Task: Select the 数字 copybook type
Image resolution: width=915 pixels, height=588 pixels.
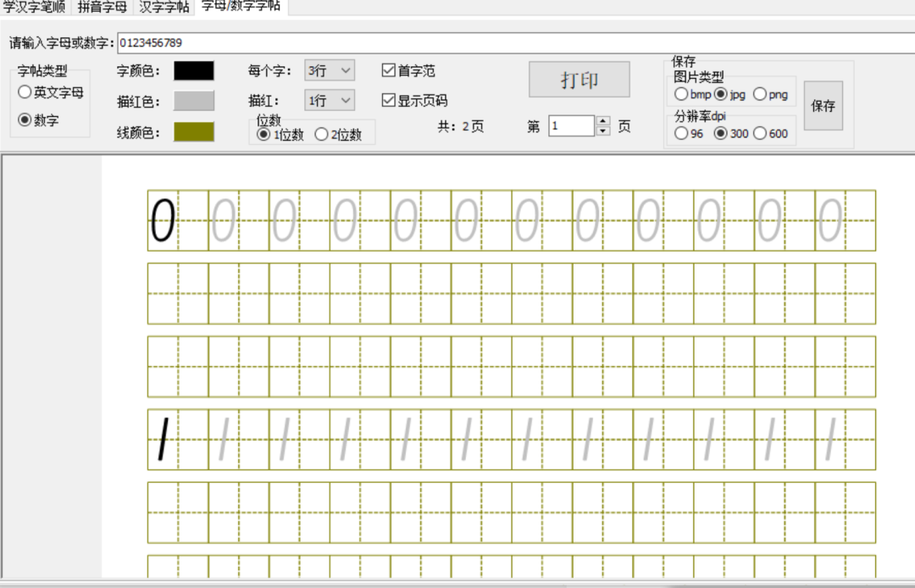Action: (x=38, y=119)
